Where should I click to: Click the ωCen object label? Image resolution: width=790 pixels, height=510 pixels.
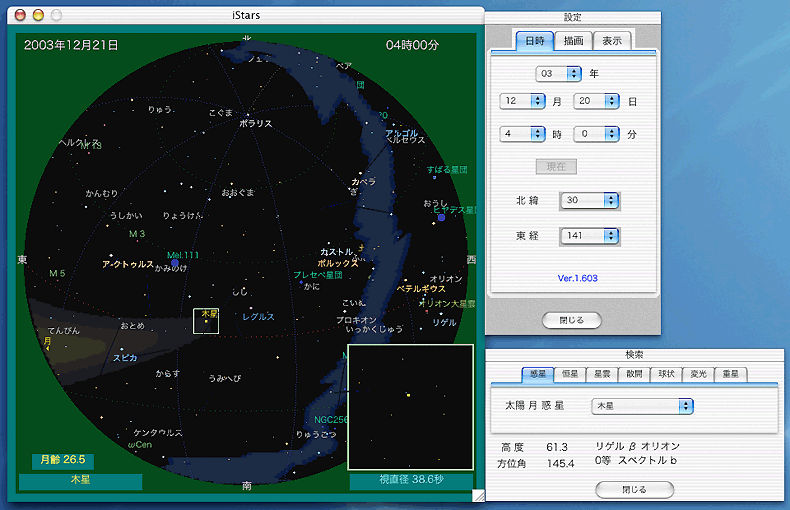(140, 444)
